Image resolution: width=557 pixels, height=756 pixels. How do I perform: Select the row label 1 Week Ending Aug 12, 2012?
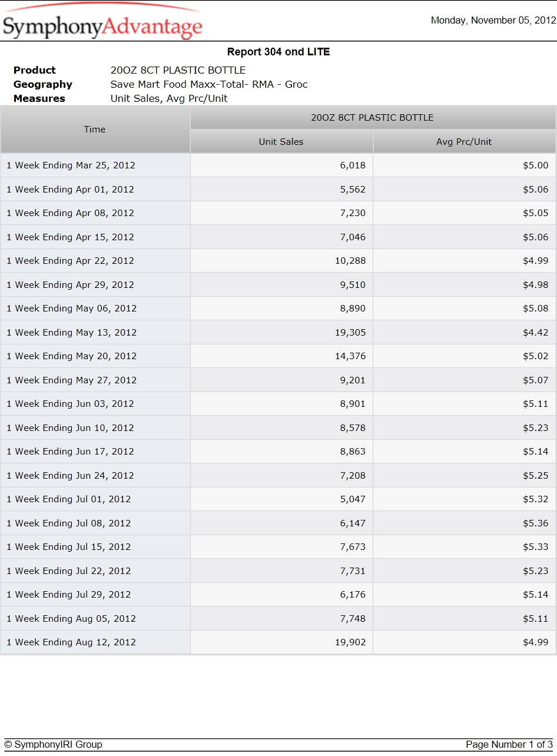pos(71,642)
